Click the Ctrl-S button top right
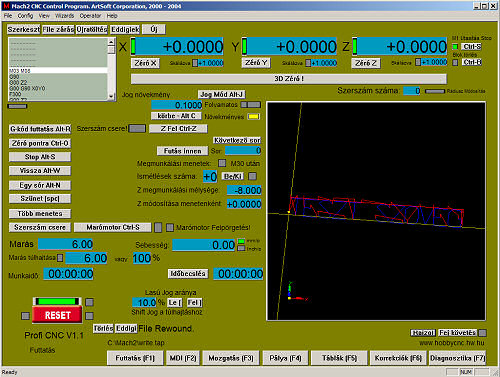This screenshot has width=500, height=377. point(472,47)
